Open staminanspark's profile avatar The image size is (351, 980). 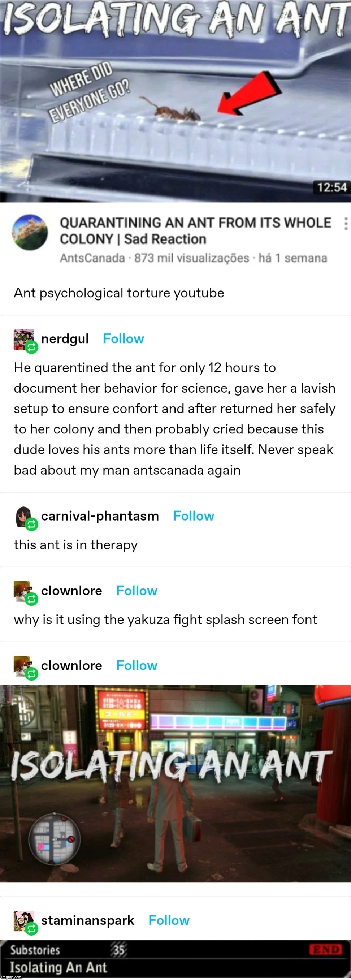point(24,921)
